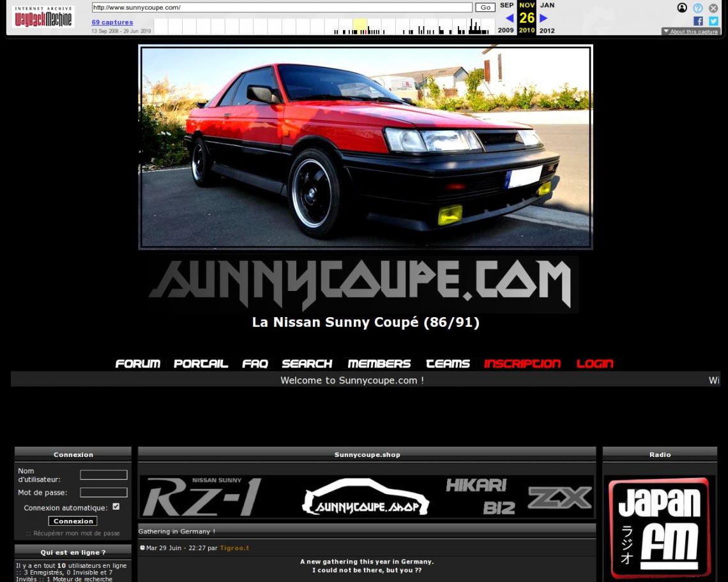
Task: Open Tigroo.t author profile
Action: 234,548
